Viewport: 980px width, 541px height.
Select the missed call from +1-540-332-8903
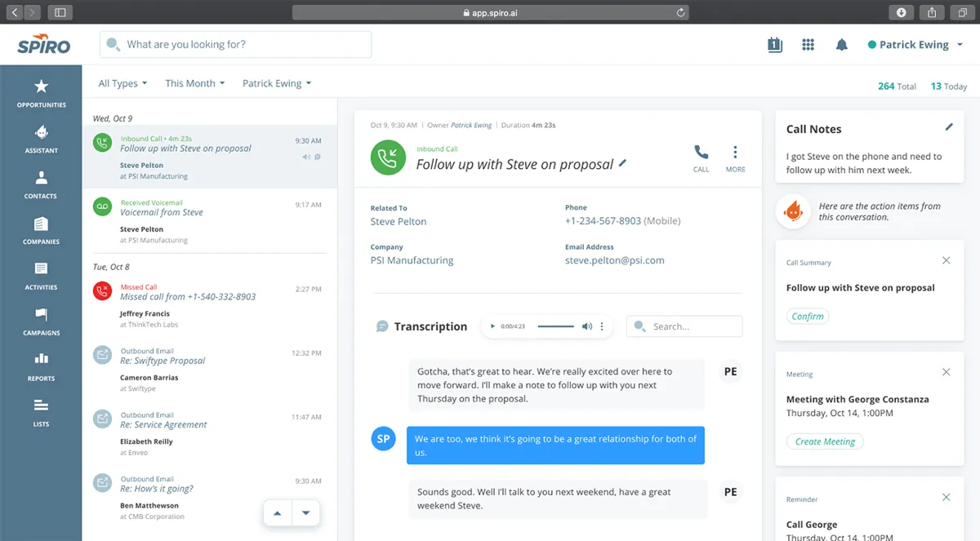point(210,304)
